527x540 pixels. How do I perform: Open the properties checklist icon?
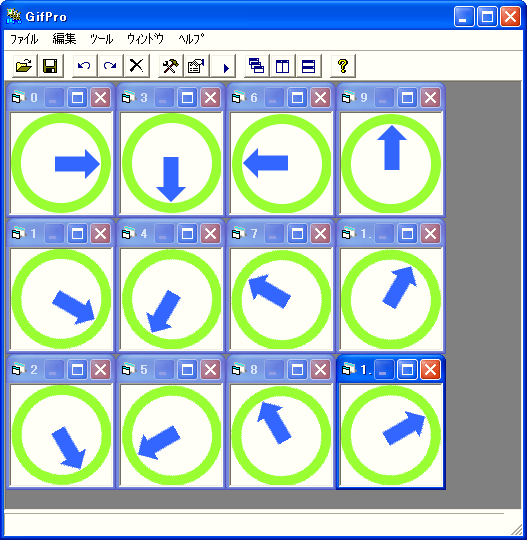coord(196,65)
